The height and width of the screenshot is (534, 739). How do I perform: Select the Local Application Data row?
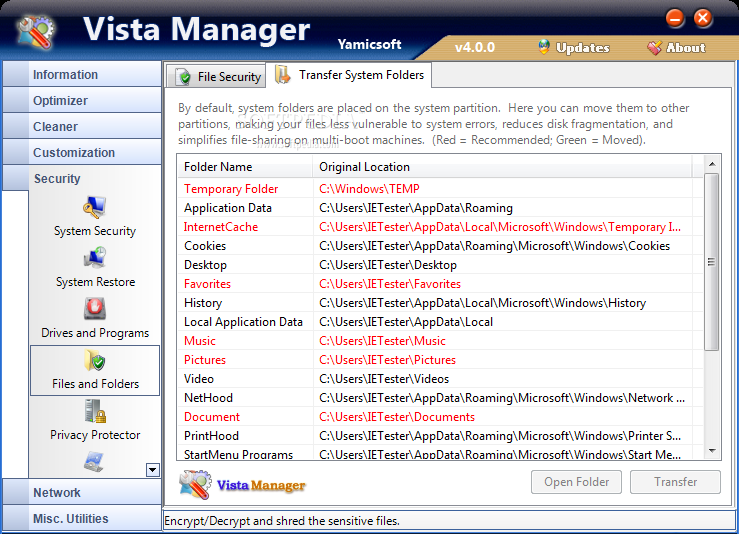point(441,321)
